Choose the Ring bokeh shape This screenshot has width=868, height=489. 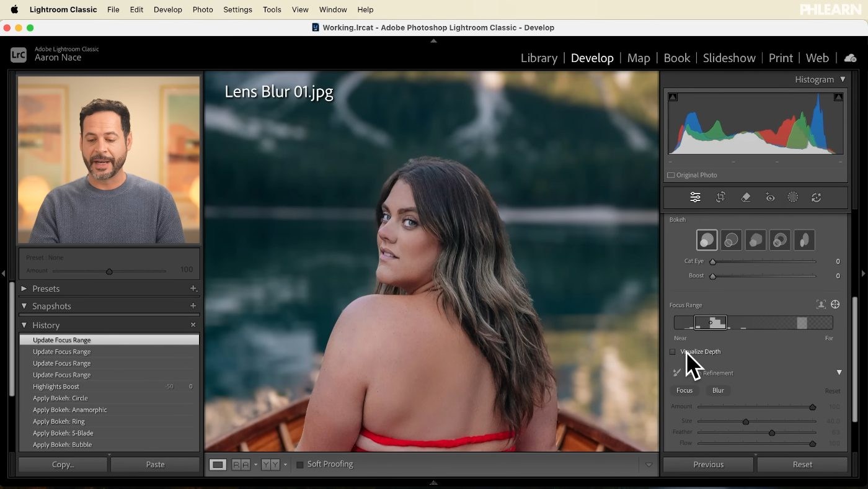click(x=780, y=240)
